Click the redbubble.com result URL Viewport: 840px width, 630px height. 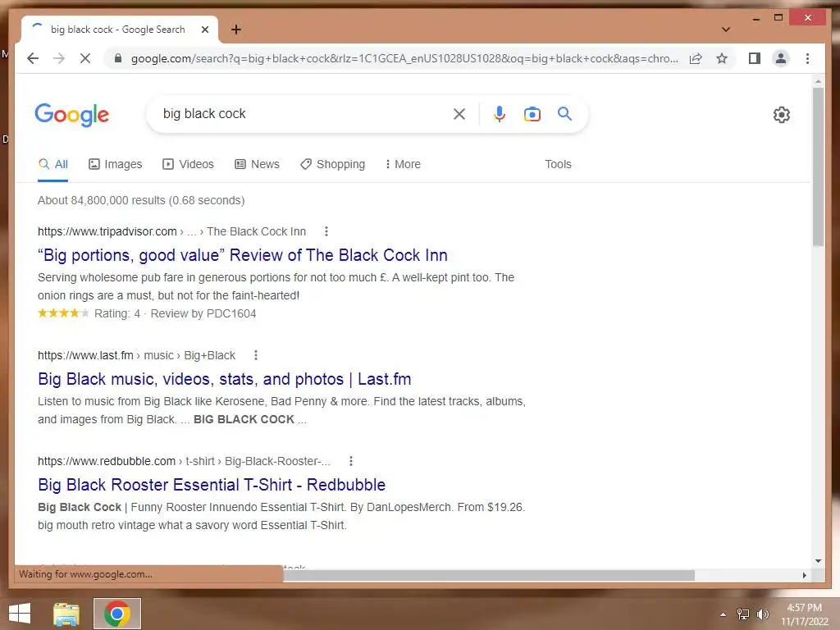coord(107,461)
